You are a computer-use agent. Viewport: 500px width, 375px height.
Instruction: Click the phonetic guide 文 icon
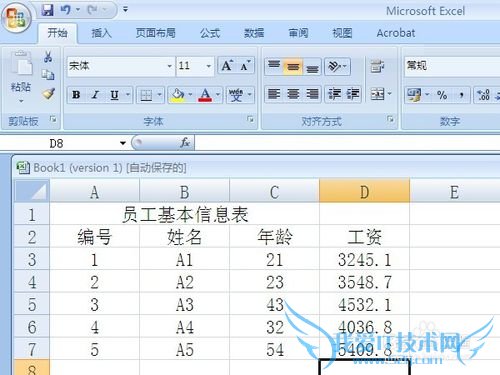coord(236,95)
